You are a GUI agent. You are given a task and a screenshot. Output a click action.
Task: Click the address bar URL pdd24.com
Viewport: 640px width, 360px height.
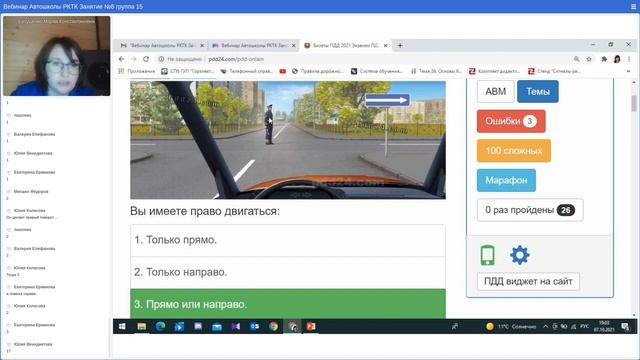[x=236, y=59]
